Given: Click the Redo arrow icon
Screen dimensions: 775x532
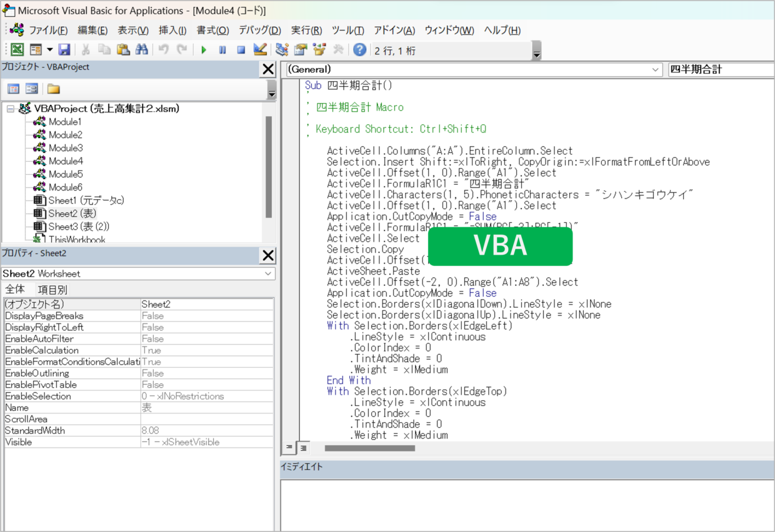Looking at the screenshot, I should coord(182,50).
